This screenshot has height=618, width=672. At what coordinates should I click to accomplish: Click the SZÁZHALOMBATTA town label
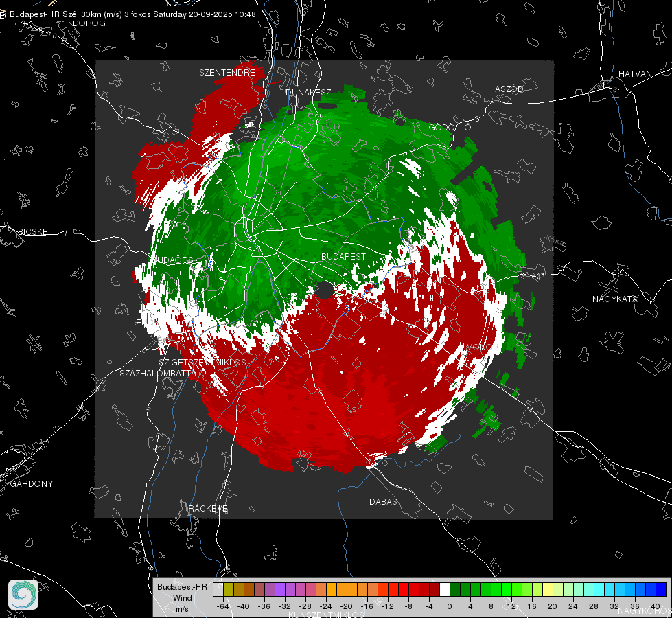coord(158,373)
